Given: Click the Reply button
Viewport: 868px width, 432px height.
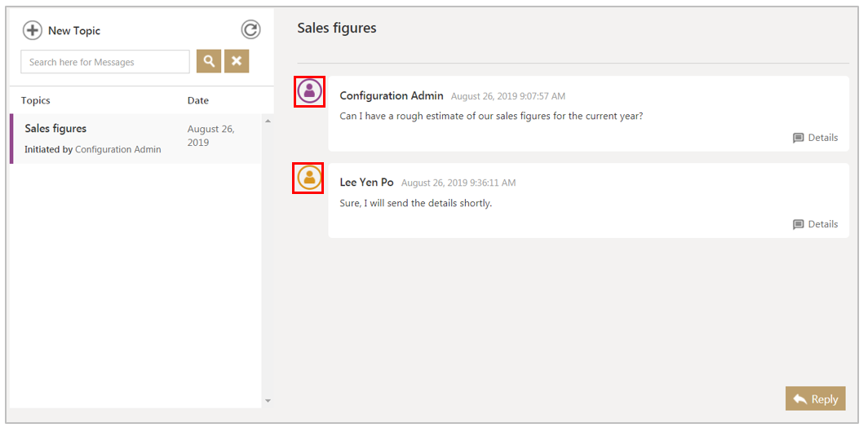Looking at the screenshot, I should [x=815, y=399].
